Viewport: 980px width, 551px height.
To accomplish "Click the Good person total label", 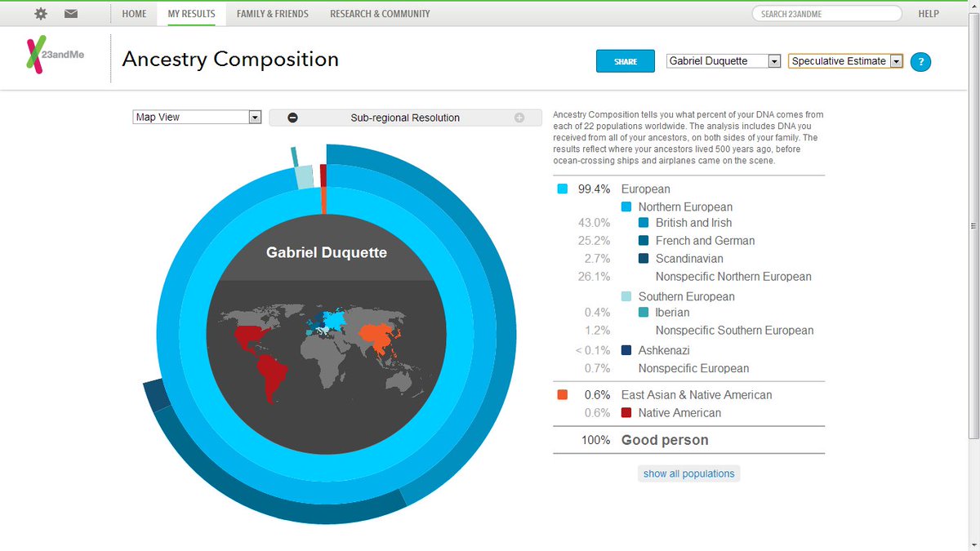I will (665, 440).
